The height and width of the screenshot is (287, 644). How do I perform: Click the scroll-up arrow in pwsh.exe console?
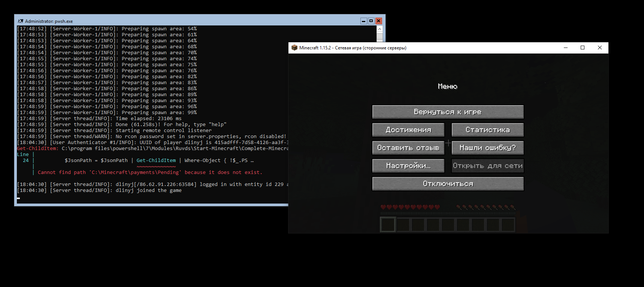(x=380, y=29)
